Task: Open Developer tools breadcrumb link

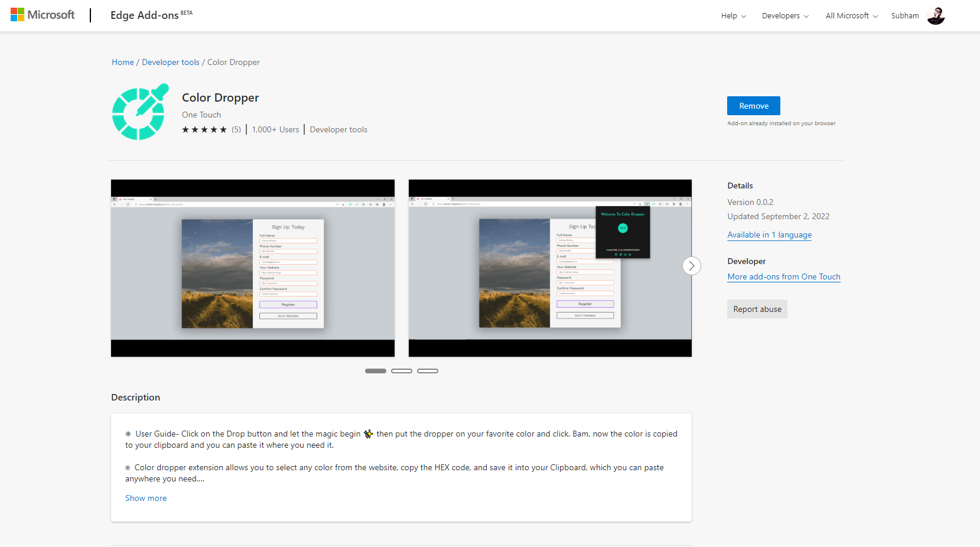Action: (171, 62)
